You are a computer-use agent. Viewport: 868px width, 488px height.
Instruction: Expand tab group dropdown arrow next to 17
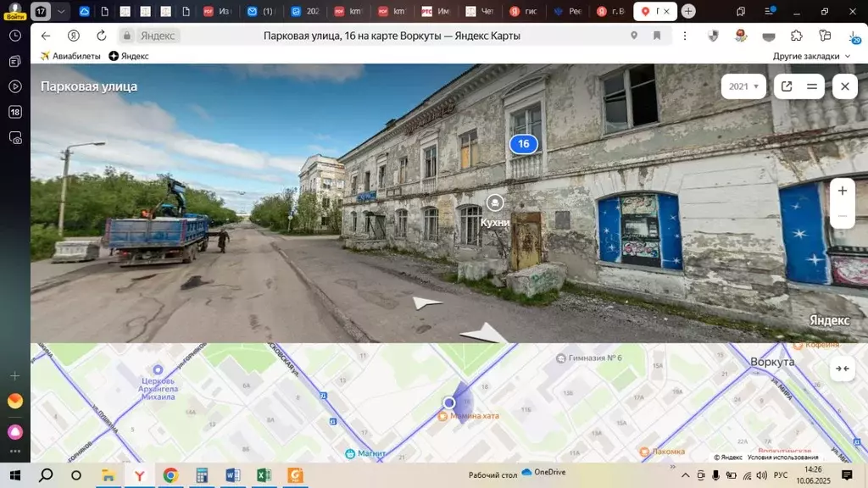61,11
